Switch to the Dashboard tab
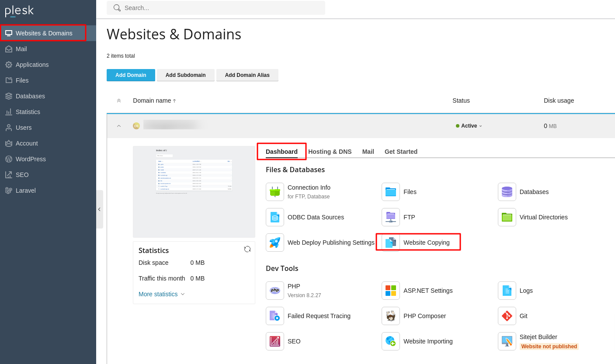 click(x=281, y=152)
